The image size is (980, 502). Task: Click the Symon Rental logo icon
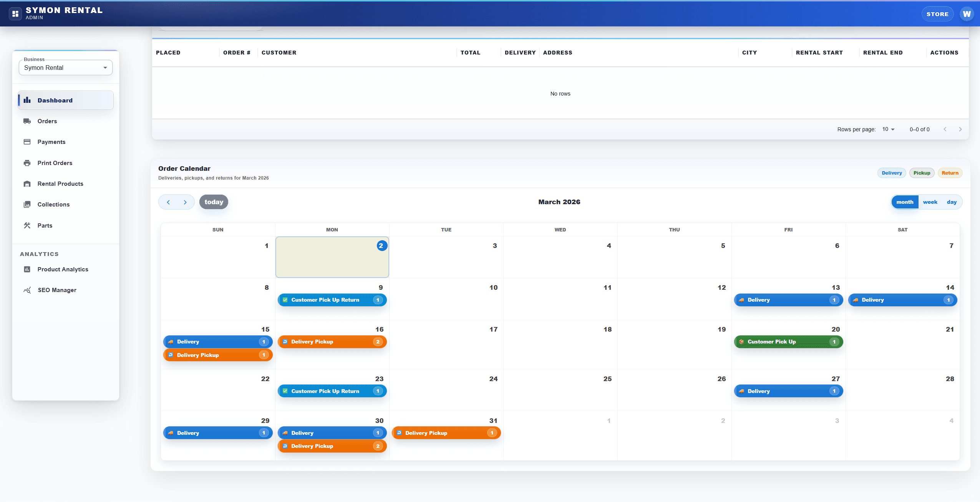pos(15,13)
